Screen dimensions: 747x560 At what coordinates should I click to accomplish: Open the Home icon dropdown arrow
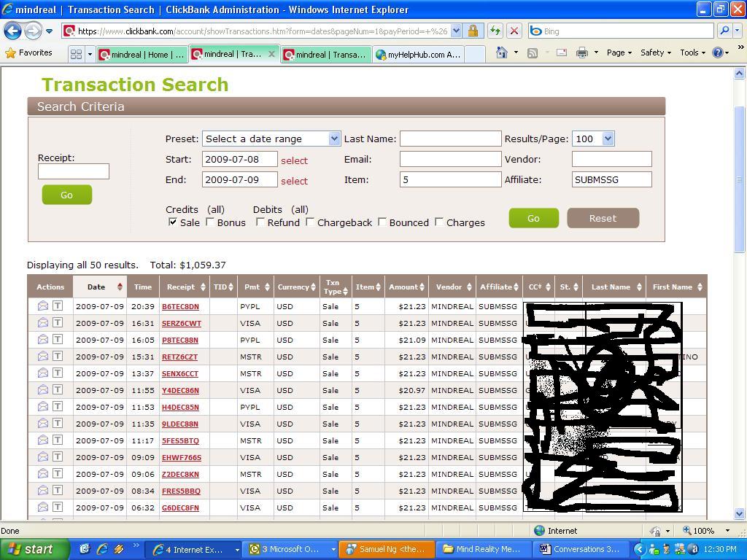click(x=516, y=52)
